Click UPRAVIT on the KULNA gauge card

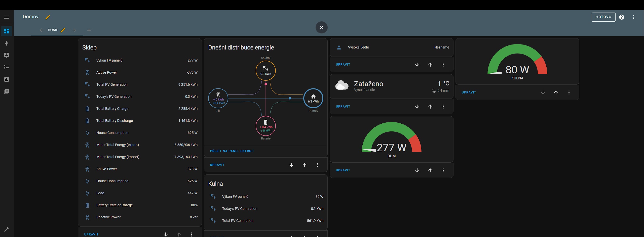[469, 92]
